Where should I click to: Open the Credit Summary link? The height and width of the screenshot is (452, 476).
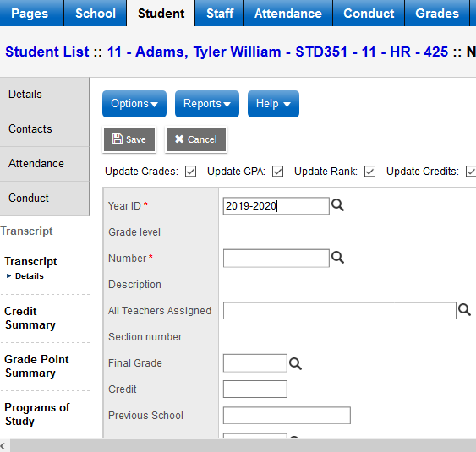coord(30,318)
